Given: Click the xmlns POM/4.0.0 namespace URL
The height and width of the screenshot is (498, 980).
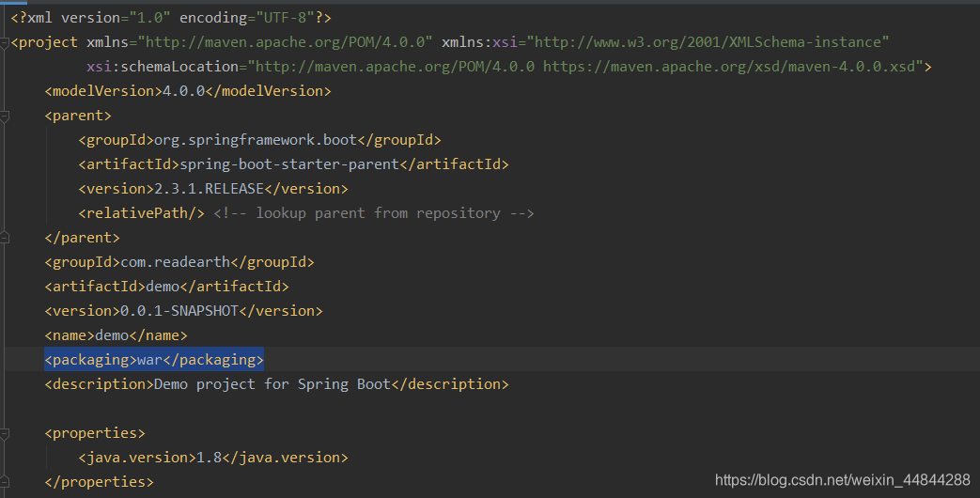Looking at the screenshot, I should pyautogui.click(x=285, y=42).
